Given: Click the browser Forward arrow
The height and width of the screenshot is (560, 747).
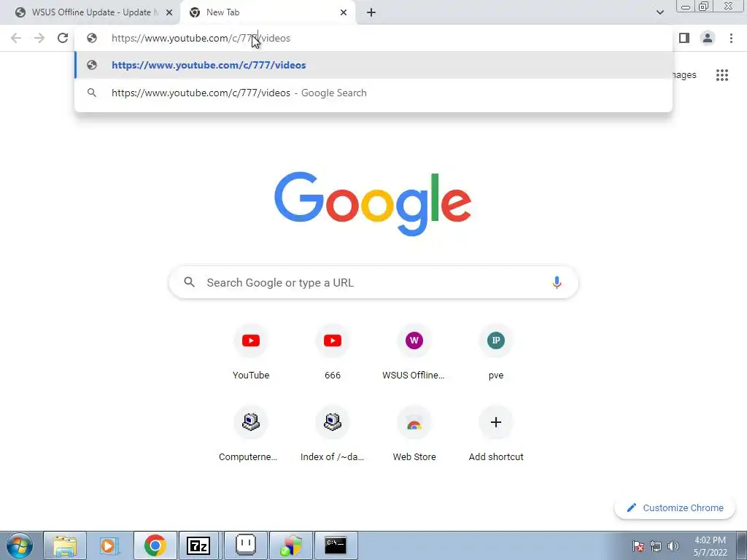Looking at the screenshot, I should pos(39,38).
